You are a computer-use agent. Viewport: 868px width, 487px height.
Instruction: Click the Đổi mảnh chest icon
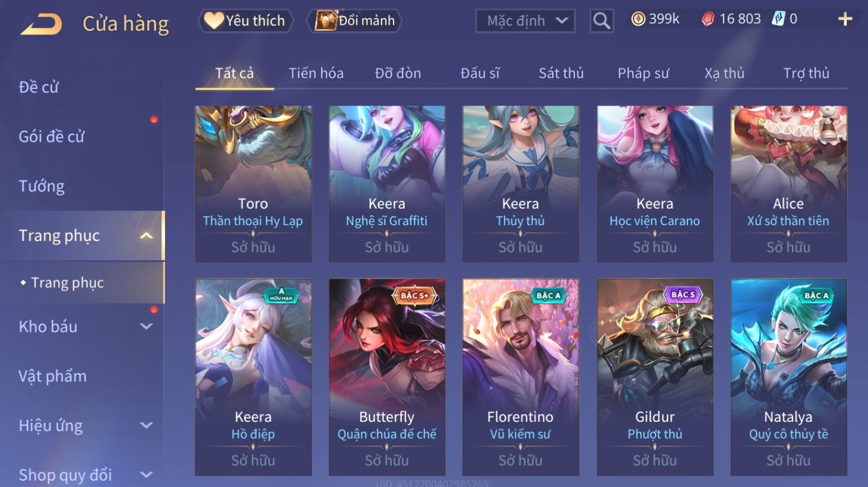point(325,20)
